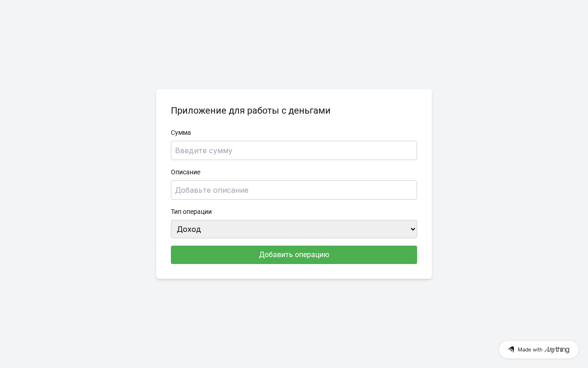Click the Anything bird logo icon
The height and width of the screenshot is (368, 588).
(x=511, y=350)
